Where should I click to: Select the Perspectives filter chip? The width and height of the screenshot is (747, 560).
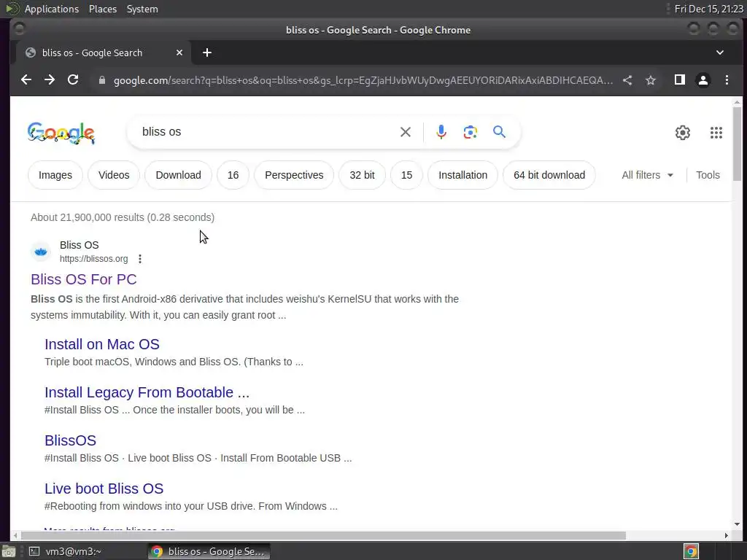[294, 175]
